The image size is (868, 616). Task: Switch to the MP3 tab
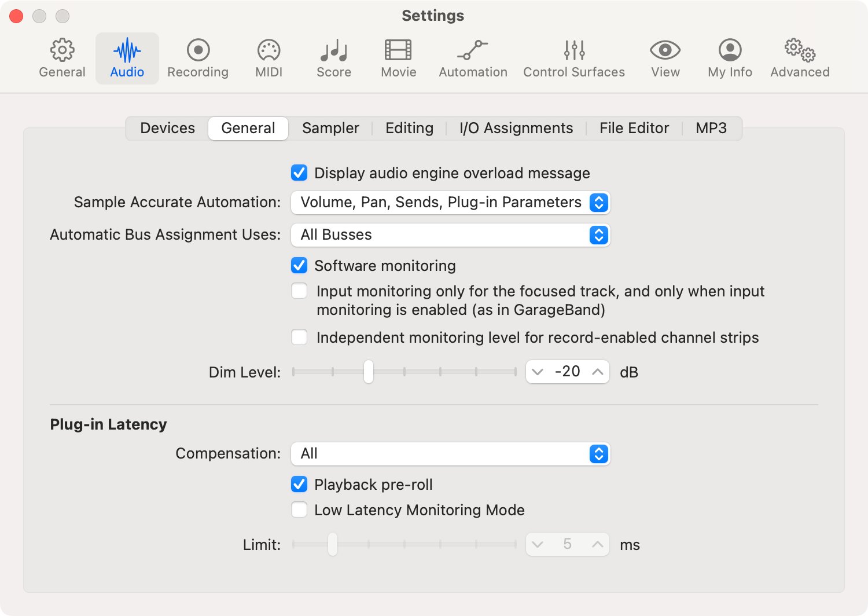point(711,128)
